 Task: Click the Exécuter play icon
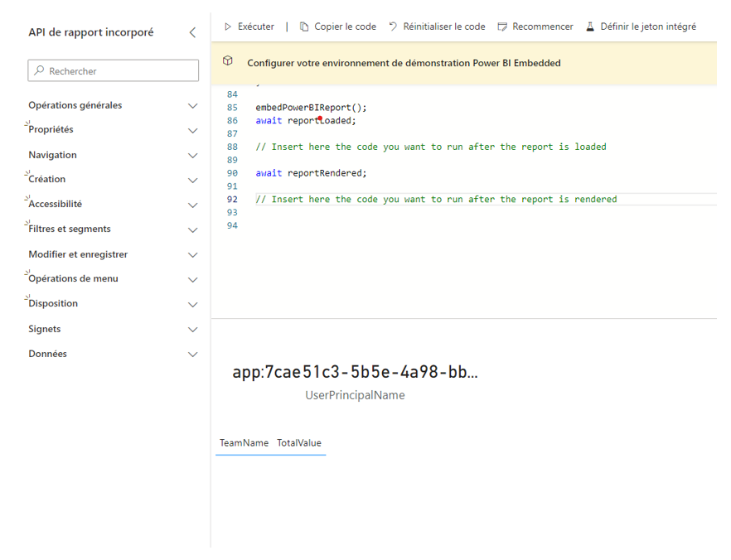point(227,27)
